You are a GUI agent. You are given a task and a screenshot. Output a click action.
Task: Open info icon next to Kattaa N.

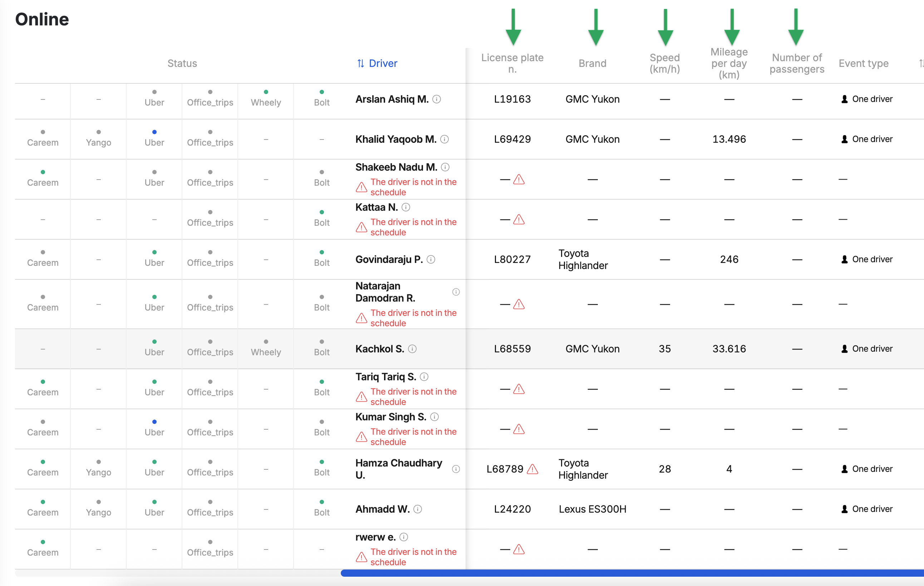coord(406,207)
